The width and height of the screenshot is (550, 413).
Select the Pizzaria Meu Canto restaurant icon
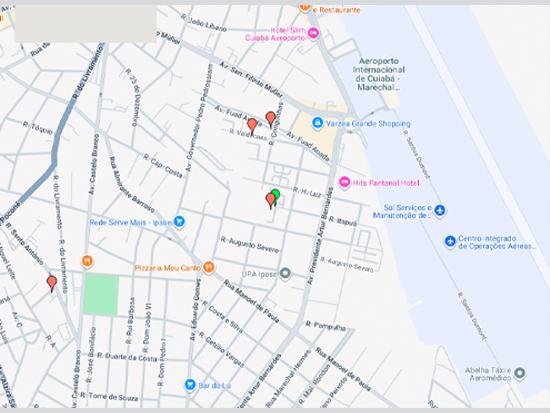(x=209, y=267)
